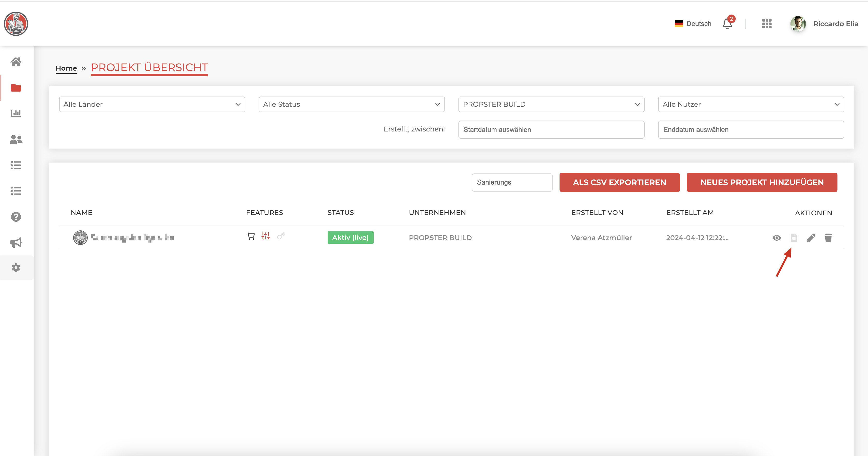Screen dimensions: 868x456
Task: Click the question mark help icon
Action: (x=16, y=217)
